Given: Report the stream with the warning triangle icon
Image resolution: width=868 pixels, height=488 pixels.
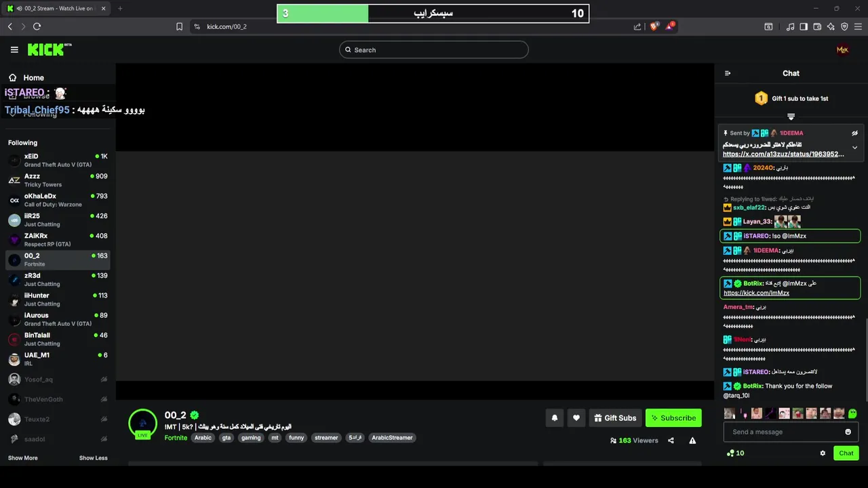Looking at the screenshot, I should click(692, 441).
